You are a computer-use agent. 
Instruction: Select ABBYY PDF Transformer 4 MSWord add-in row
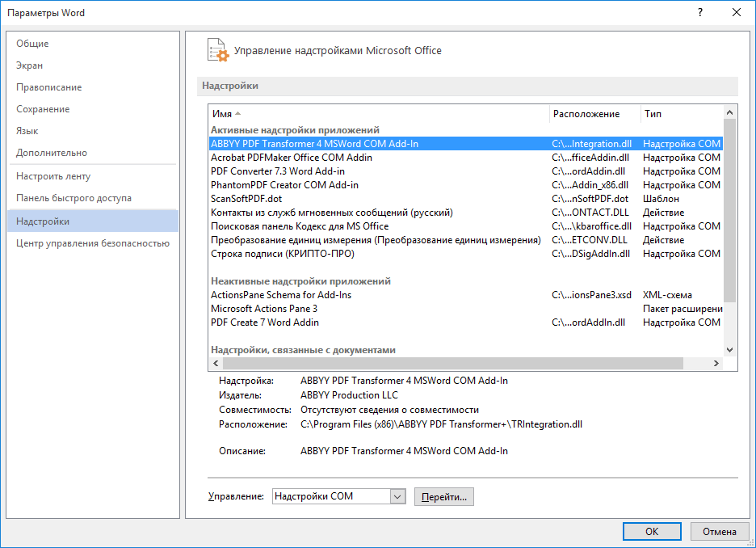pos(466,144)
